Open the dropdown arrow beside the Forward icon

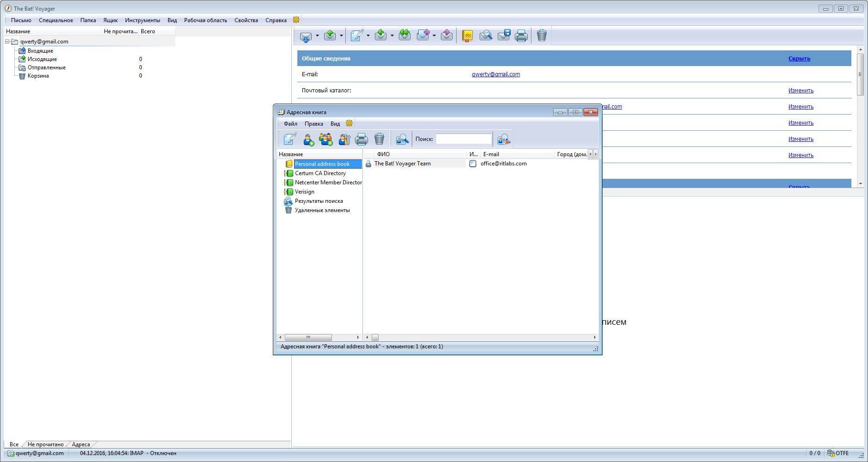(x=434, y=36)
